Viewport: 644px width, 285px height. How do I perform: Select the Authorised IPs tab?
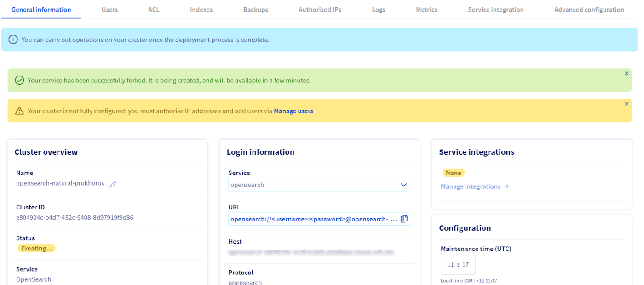click(x=320, y=10)
